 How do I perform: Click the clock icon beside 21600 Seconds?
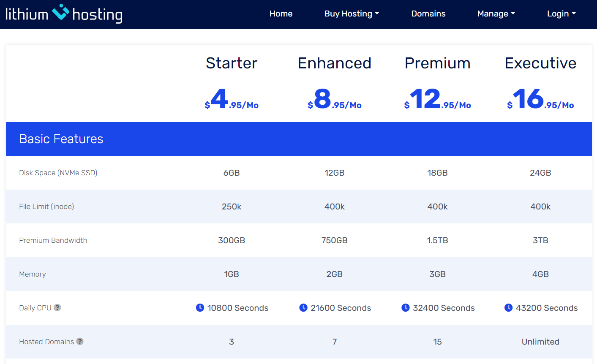(303, 307)
